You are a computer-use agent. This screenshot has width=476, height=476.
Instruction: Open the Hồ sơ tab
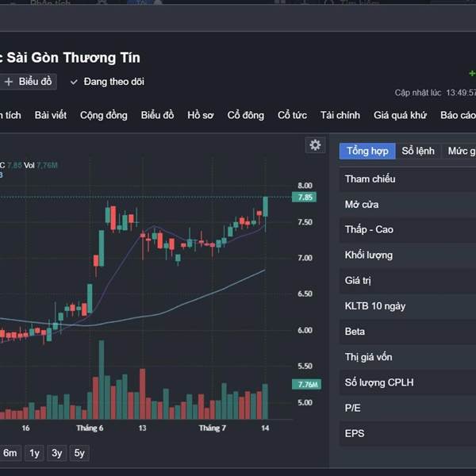pos(201,115)
